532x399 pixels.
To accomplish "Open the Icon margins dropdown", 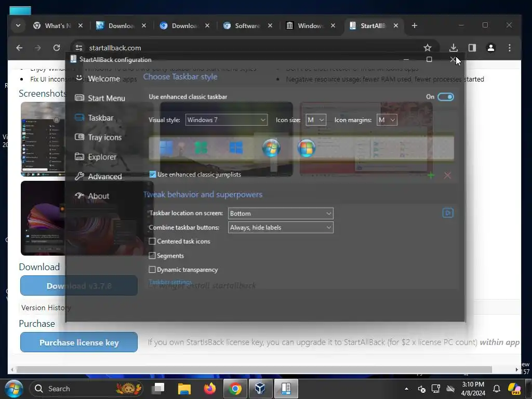I will pyautogui.click(x=387, y=120).
